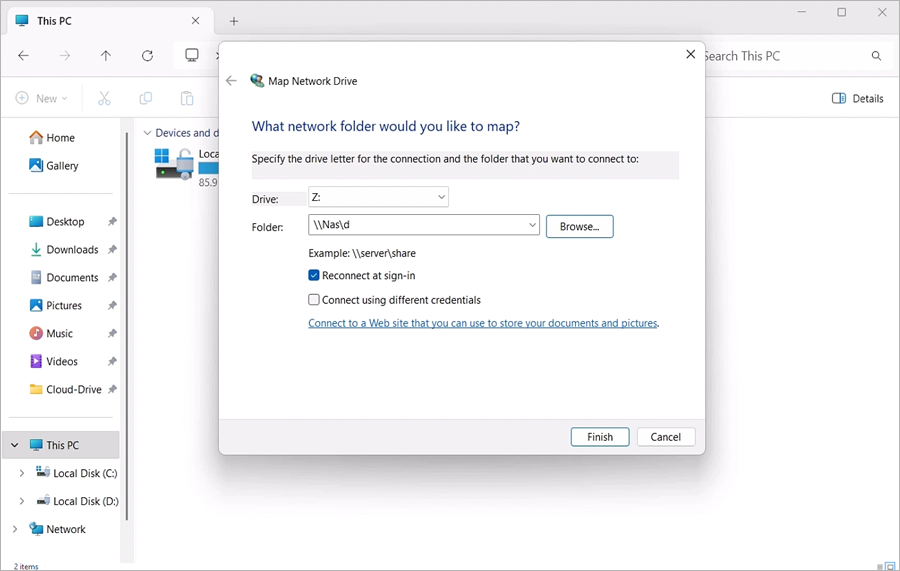Select Local Disk (C:) in sidebar
This screenshot has width=900, height=571.
(x=76, y=473)
